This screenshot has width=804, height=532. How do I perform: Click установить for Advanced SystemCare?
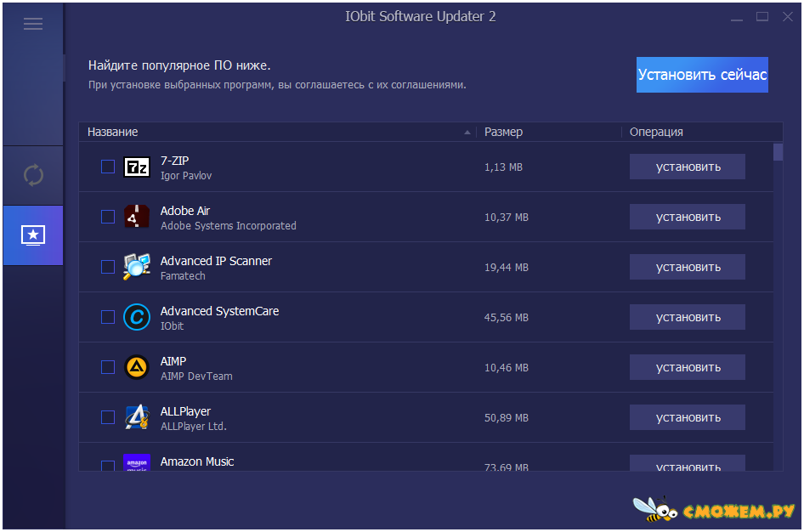click(688, 317)
